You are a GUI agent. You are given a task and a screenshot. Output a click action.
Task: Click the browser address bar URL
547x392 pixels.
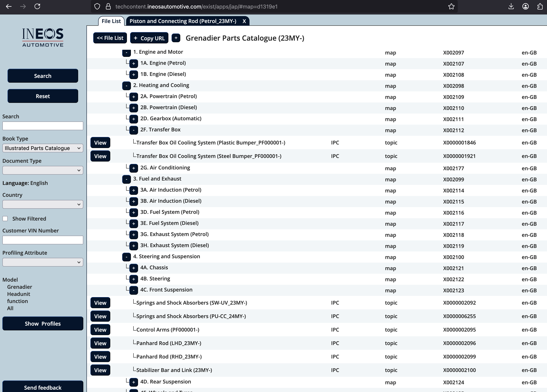[x=196, y=7]
